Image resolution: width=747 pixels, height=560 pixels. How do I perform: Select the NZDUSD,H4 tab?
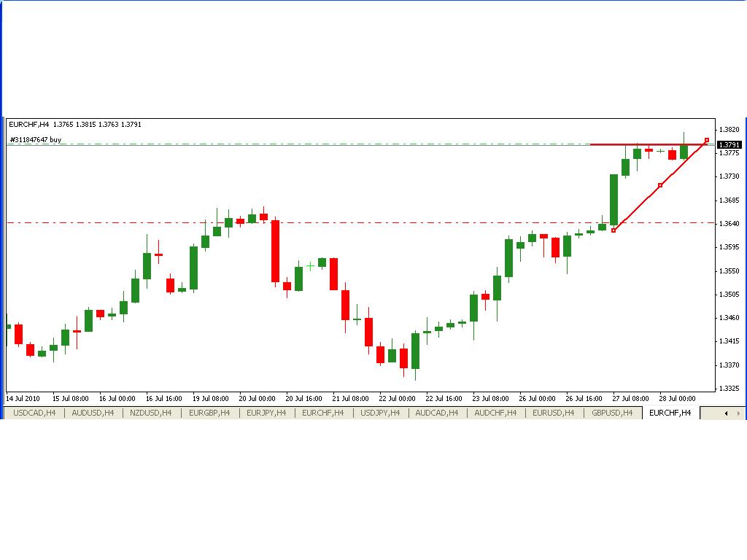pos(151,413)
